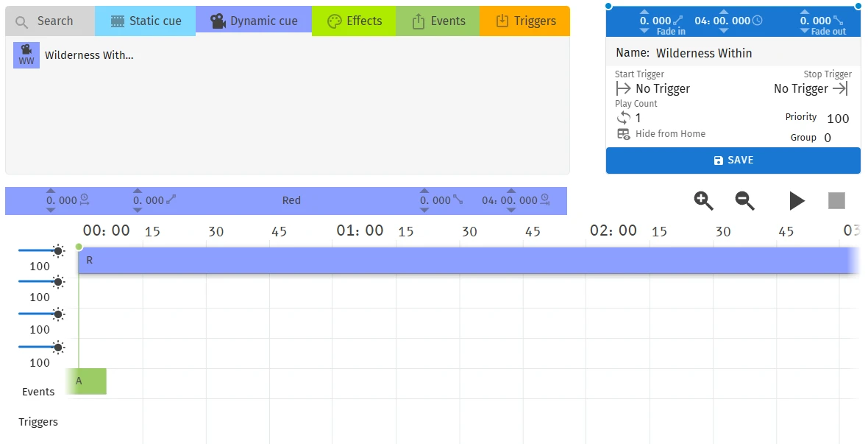Edit the Group value 0
868x444 pixels.
coord(828,138)
